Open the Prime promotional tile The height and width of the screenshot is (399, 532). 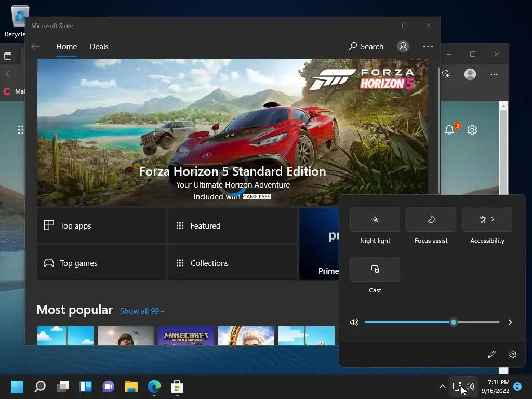[319, 244]
